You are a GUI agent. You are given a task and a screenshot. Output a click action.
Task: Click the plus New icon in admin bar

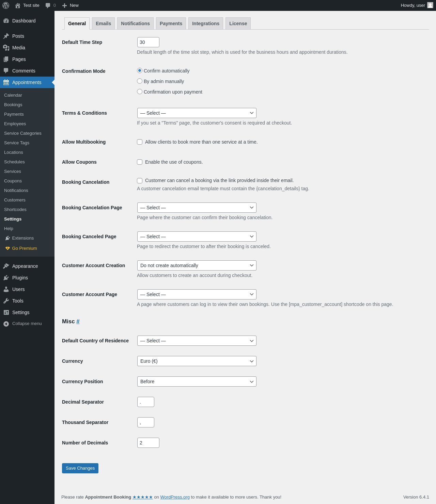[x=64, y=5]
